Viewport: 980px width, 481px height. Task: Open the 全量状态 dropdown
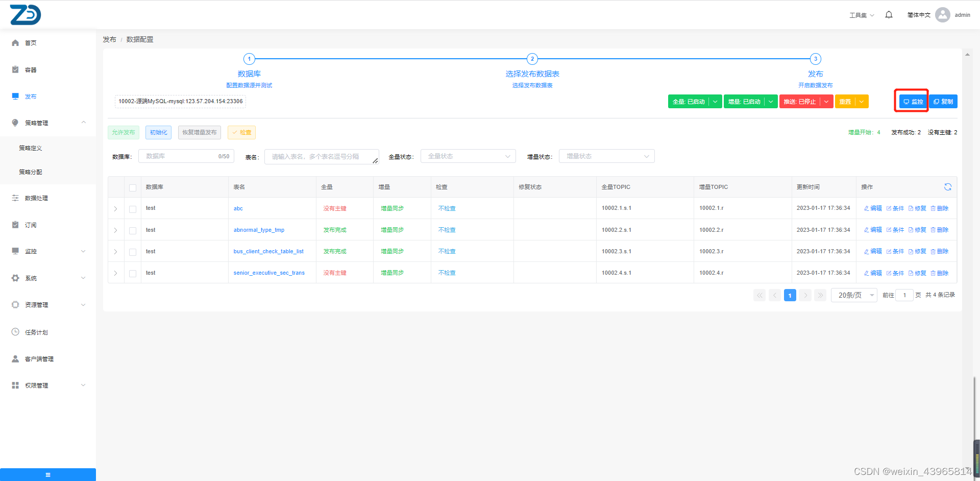(x=468, y=156)
